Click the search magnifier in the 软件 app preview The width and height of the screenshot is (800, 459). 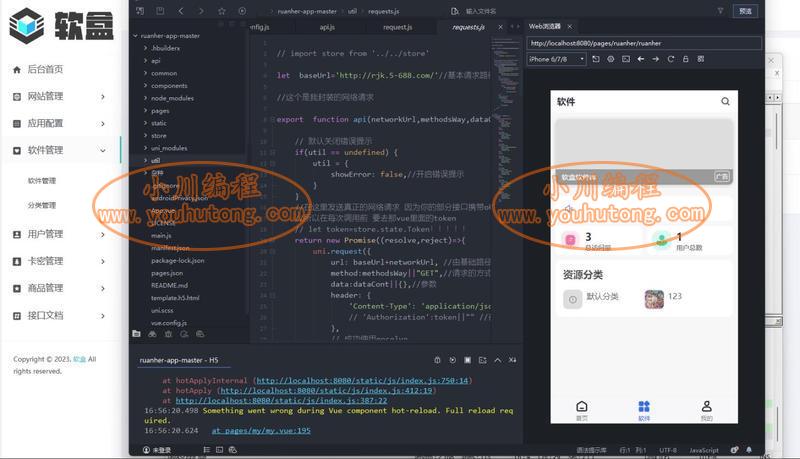[x=725, y=101]
